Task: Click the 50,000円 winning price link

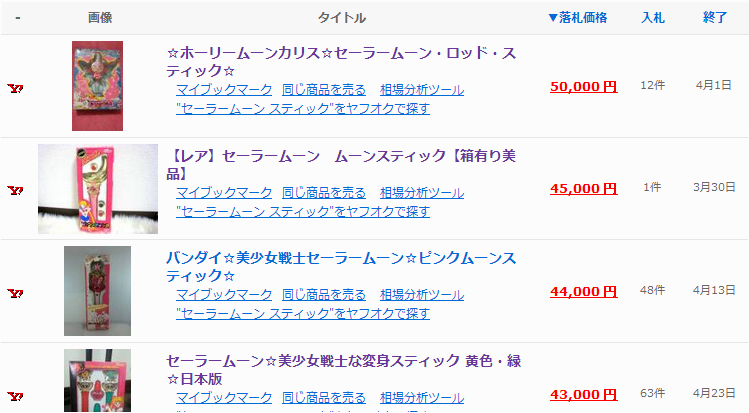Action: pyautogui.click(x=583, y=86)
